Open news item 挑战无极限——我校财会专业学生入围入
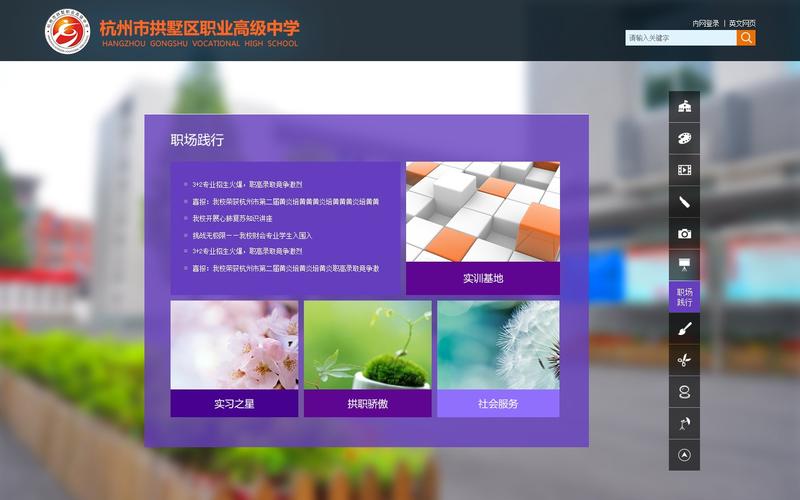Screen dimensions: 800x500 252,236
